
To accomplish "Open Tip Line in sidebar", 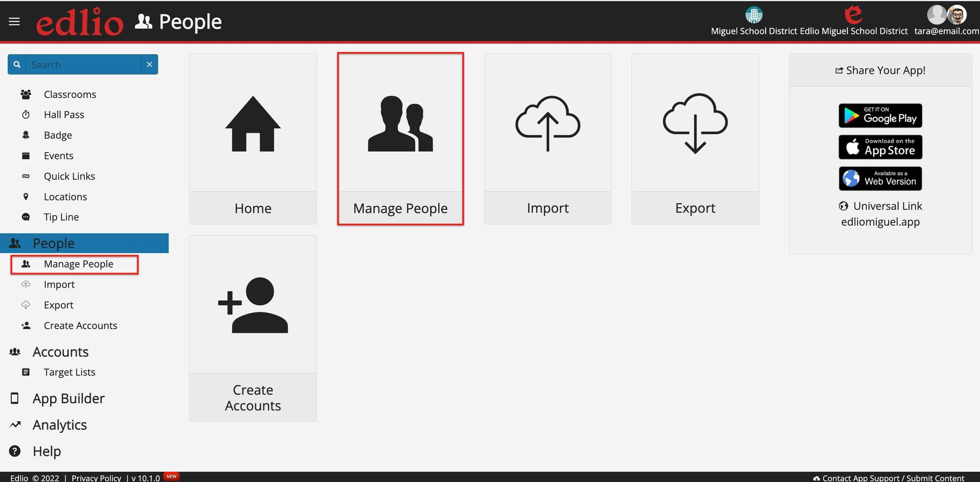I will (x=61, y=217).
